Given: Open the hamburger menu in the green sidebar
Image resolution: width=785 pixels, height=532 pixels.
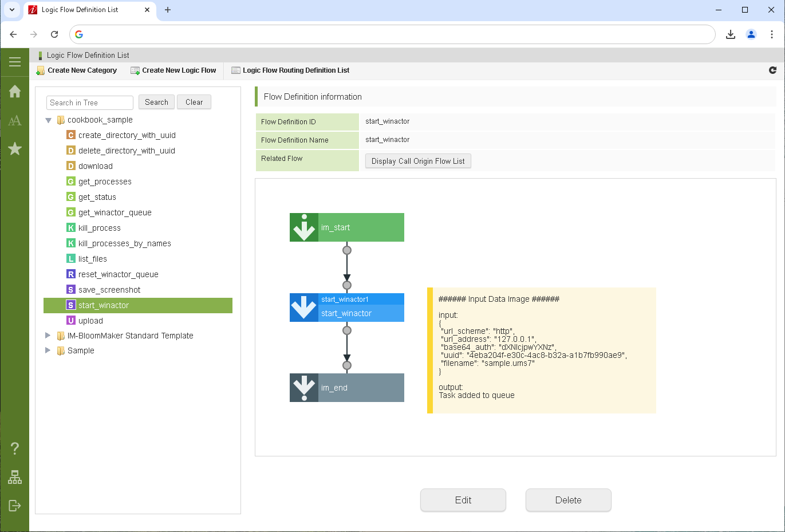Looking at the screenshot, I should pyautogui.click(x=15, y=62).
